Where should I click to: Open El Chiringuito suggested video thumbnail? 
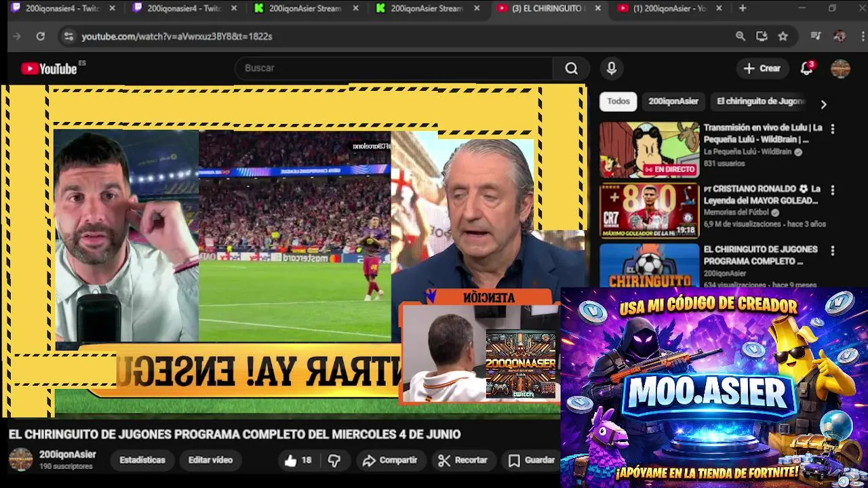(649, 266)
